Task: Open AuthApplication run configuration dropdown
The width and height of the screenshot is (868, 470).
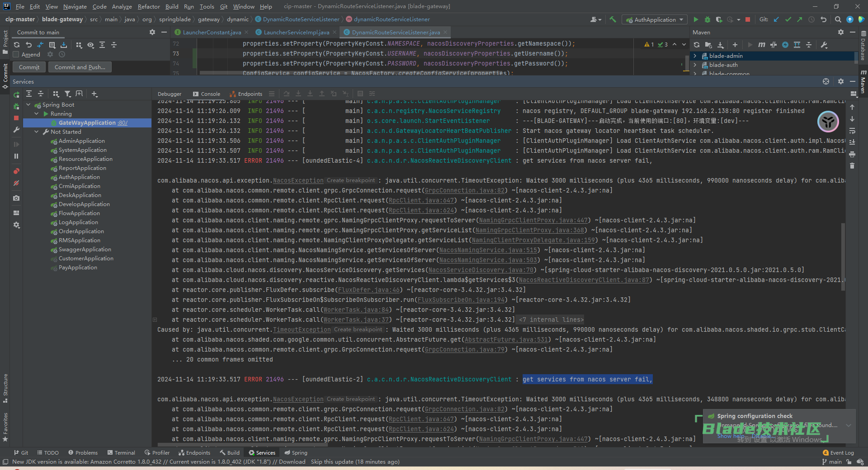Action: pos(654,19)
